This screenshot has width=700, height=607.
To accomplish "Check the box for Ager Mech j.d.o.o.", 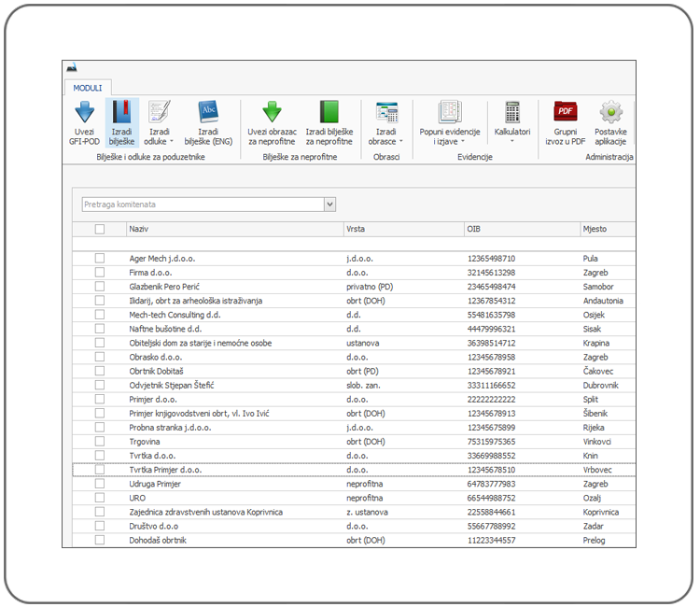I will point(100,259).
